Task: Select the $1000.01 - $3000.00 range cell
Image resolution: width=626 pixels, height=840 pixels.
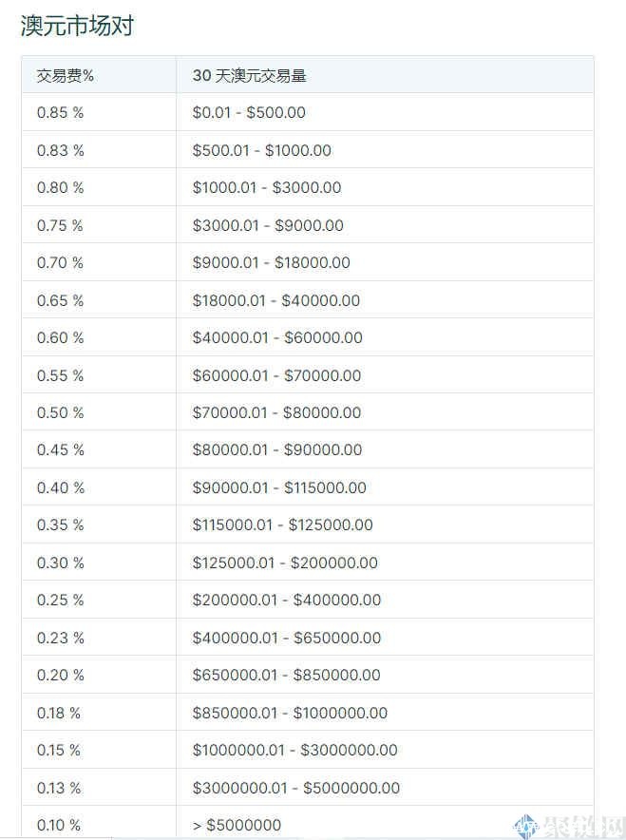Action: pyautogui.click(x=267, y=187)
